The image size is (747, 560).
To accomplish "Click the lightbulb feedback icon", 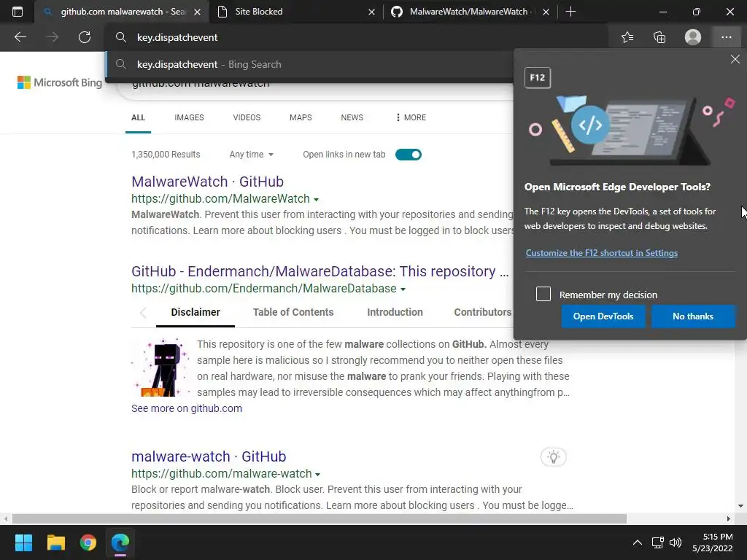I will 553,457.
